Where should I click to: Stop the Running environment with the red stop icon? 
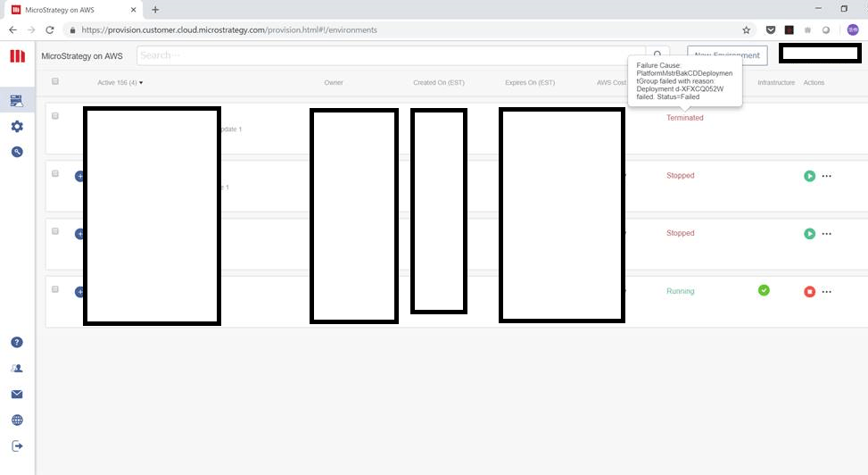809,292
